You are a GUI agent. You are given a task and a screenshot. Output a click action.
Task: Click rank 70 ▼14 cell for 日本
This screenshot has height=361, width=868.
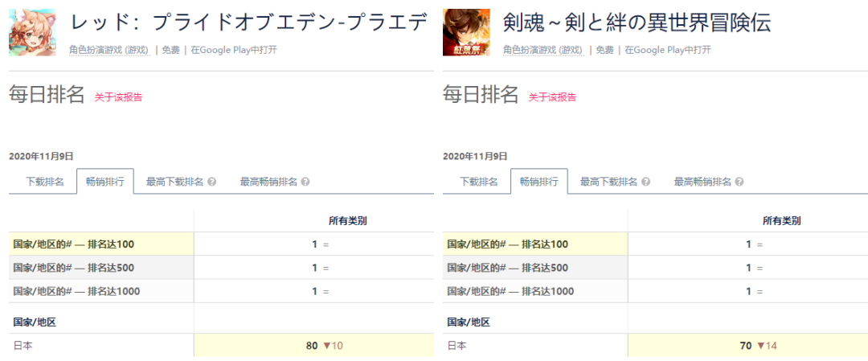[x=748, y=346]
